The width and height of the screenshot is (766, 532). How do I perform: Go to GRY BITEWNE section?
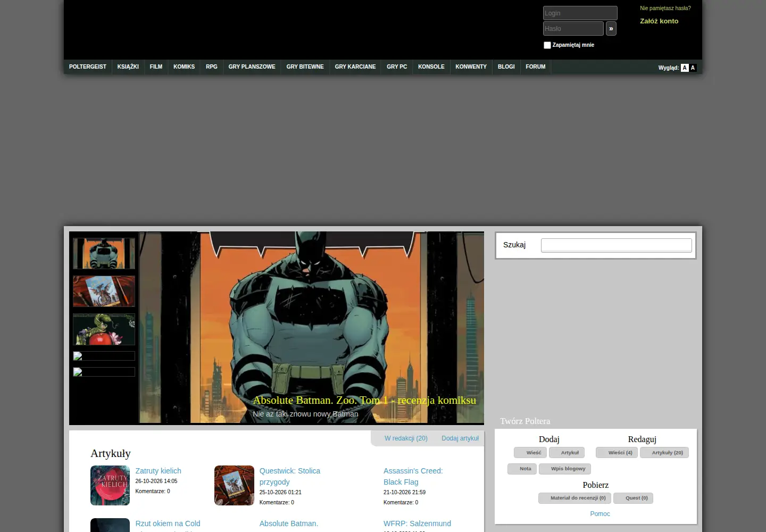click(x=305, y=67)
